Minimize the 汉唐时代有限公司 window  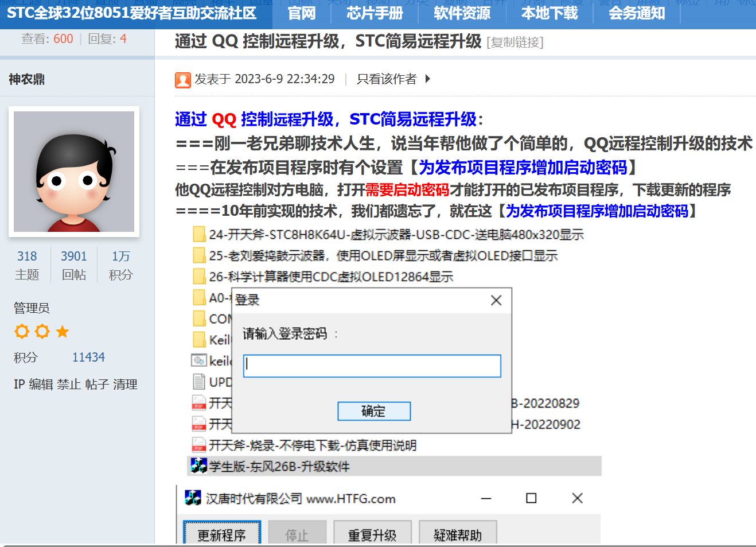pos(486,498)
